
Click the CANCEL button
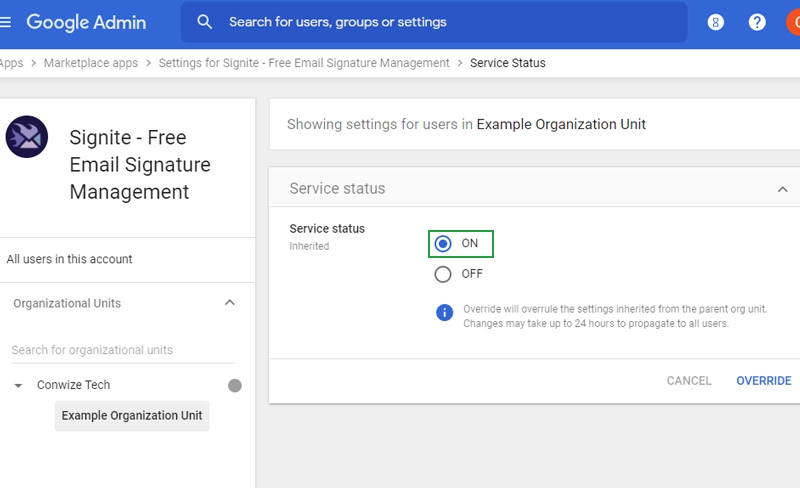(x=689, y=381)
